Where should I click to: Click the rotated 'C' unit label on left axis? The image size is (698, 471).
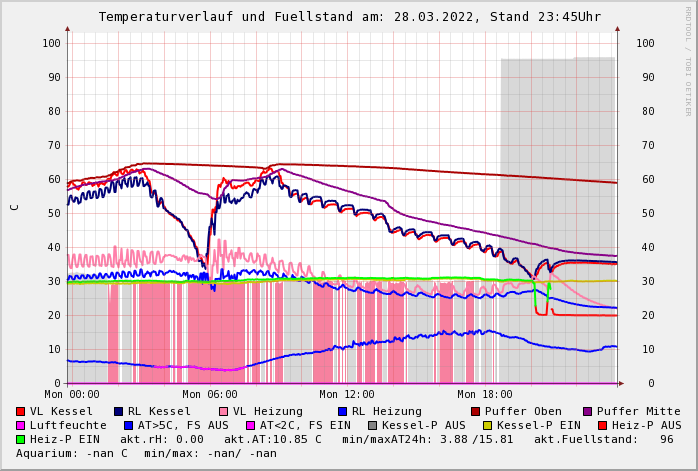click(15, 207)
